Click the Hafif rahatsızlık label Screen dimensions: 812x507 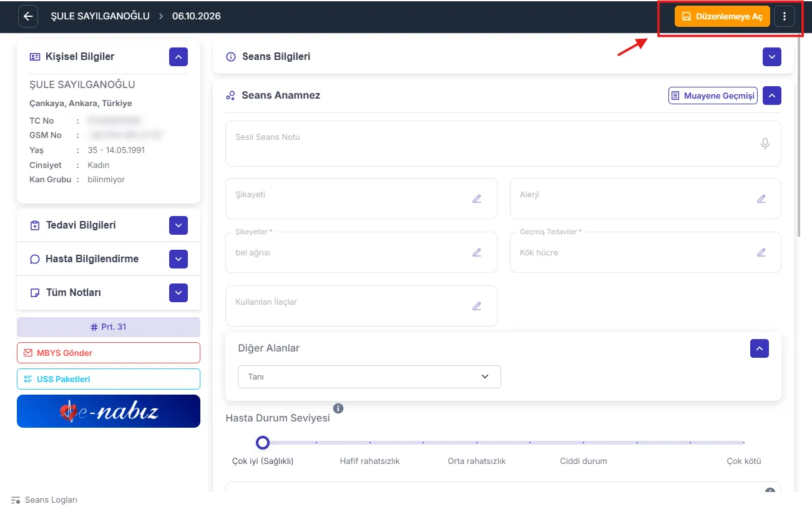pyautogui.click(x=369, y=461)
